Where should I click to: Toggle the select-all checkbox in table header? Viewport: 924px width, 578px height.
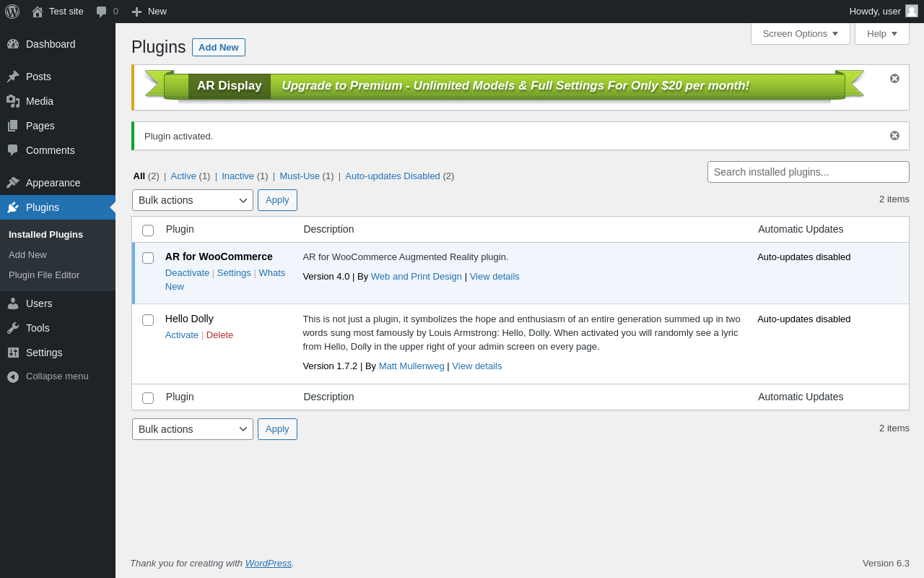click(x=148, y=230)
